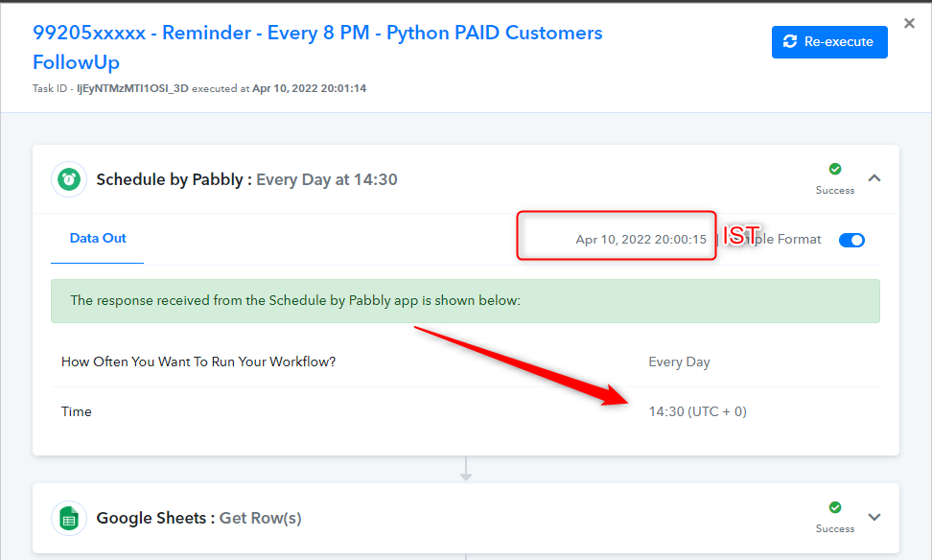Click the 'Google Sheets : Get Row(s)' heading

(198, 519)
